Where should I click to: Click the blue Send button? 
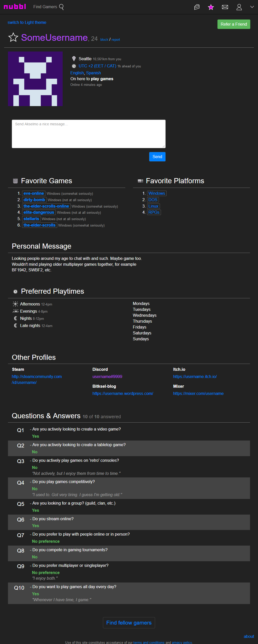(157, 157)
